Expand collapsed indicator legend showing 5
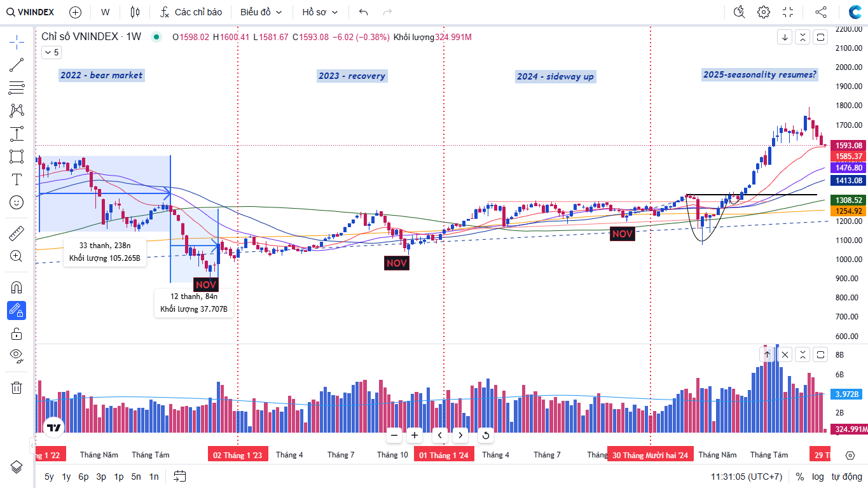The image size is (868, 488). point(52,53)
